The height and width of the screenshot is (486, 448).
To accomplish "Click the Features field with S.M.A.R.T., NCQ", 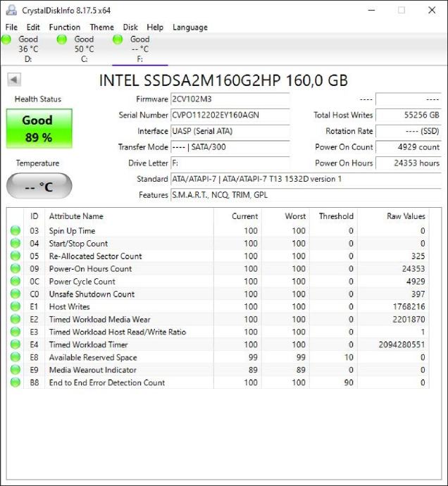I will (x=306, y=195).
